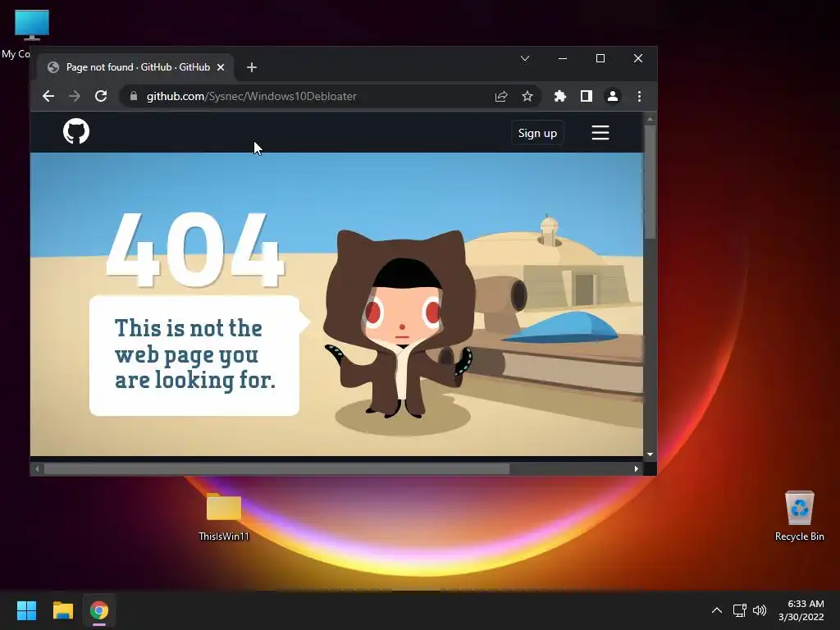
Task: Click the scroll right arrow
Action: coord(636,468)
